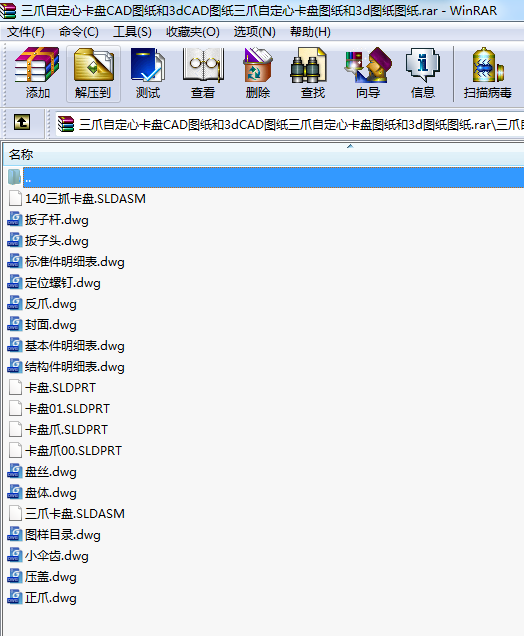This screenshot has width=524, height=636.
Task: Open the 命令(C) menu
Action: (79, 32)
